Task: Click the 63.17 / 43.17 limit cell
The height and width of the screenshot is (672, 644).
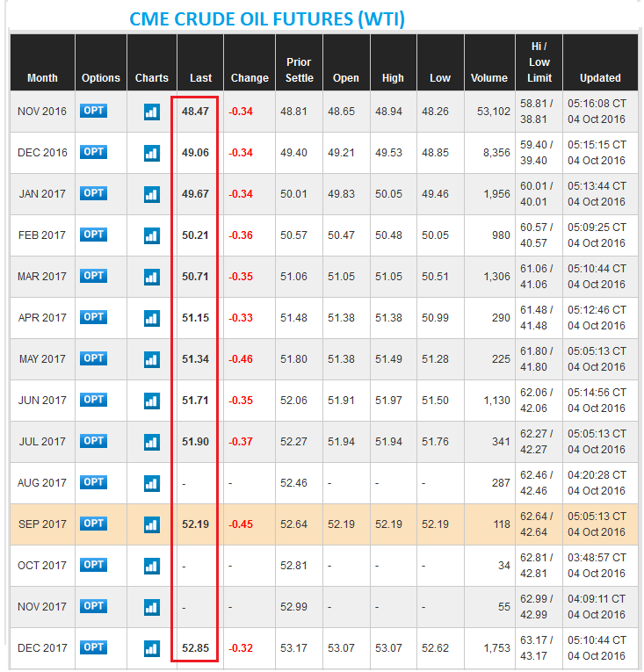Action: pos(537,648)
